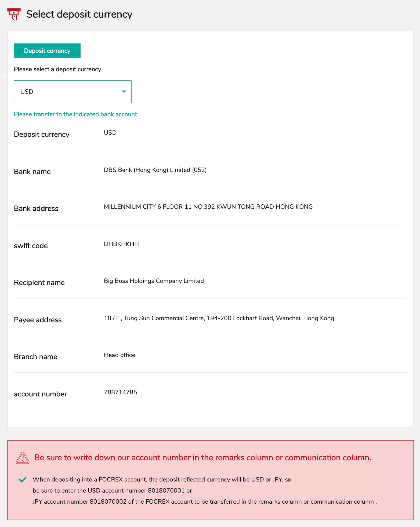Click the account number 788714785

(120, 392)
